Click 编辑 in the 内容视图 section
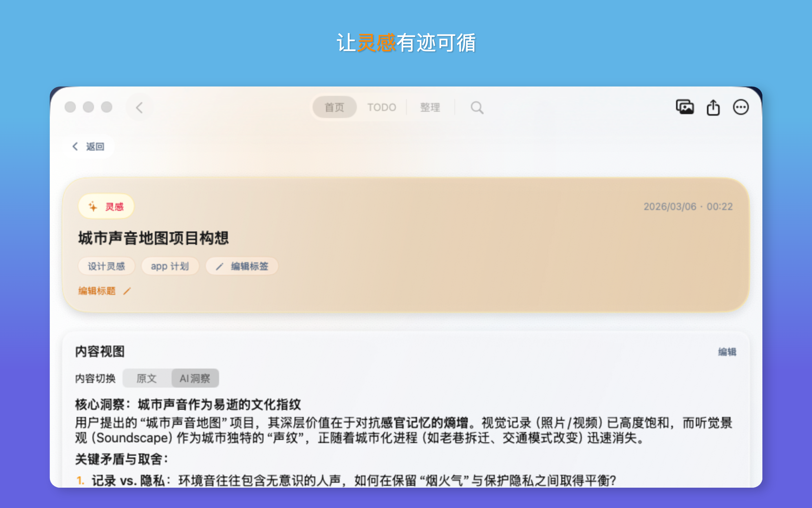 click(727, 352)
